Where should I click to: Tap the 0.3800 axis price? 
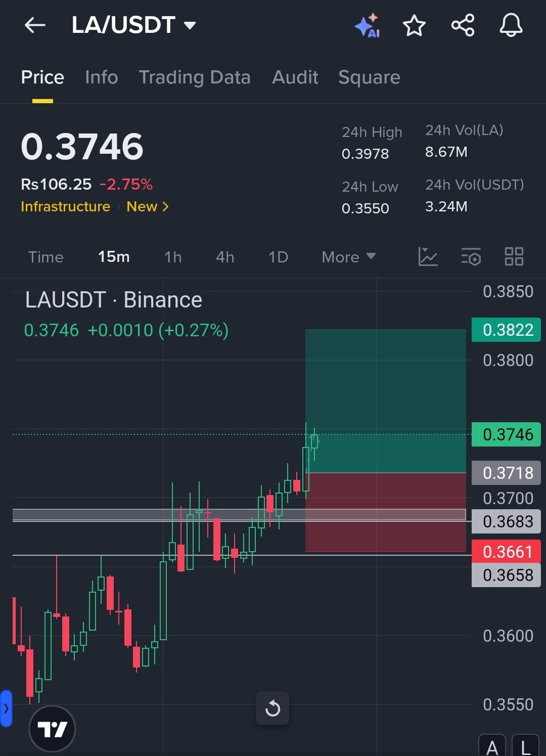pos(508,361)
